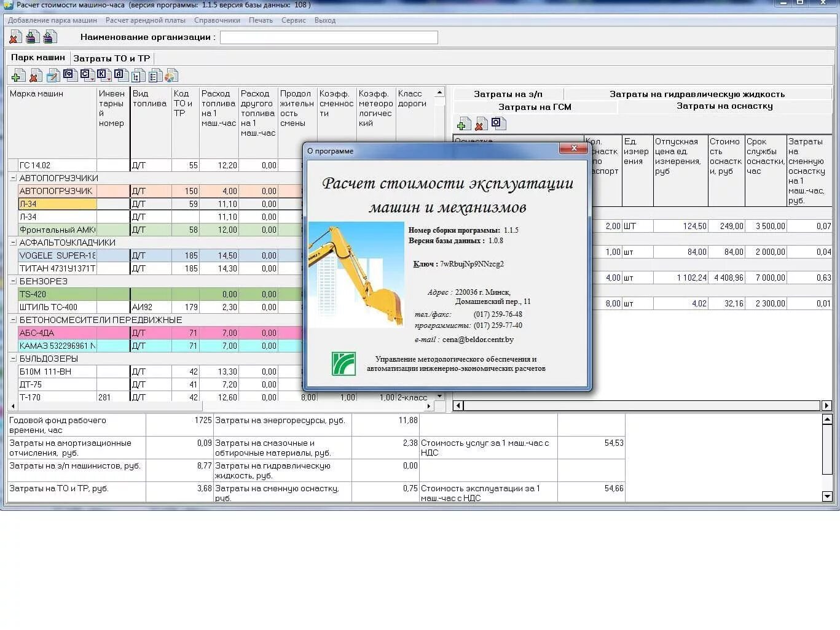The width and height of the screenshot is (840, 630).
Task: Click the 4 408,96 cost cell
Action: (726, 278)
